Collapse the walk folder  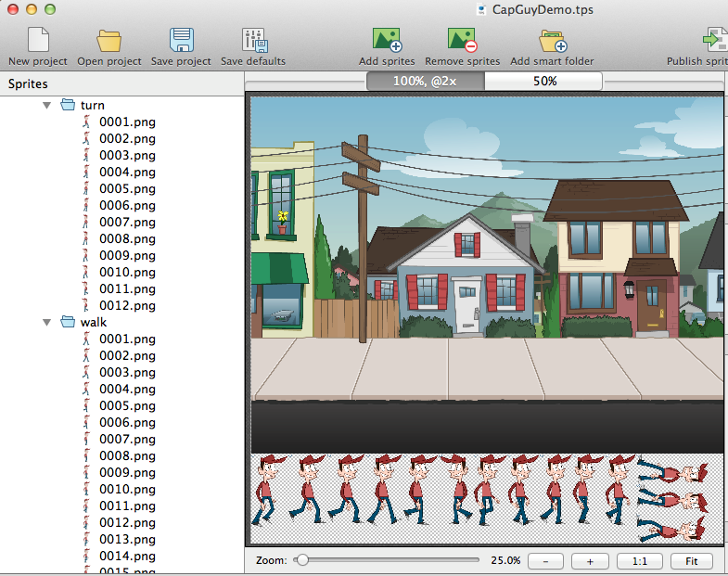47,323
